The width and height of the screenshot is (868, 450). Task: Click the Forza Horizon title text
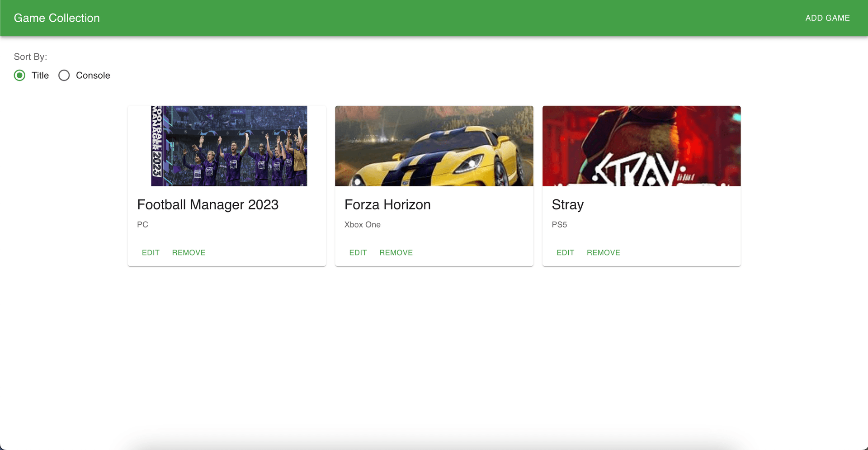[x=387, y=205]
